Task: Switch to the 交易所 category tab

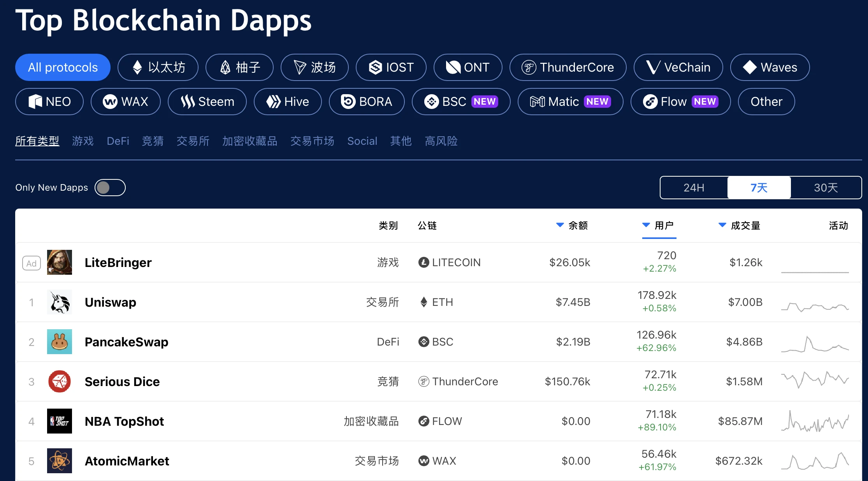Action: coord(193,141)
